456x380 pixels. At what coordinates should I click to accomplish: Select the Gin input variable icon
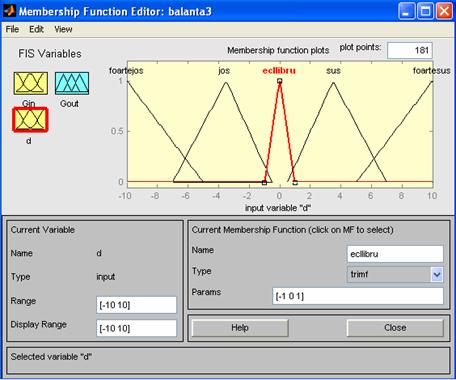pos(31,83)
